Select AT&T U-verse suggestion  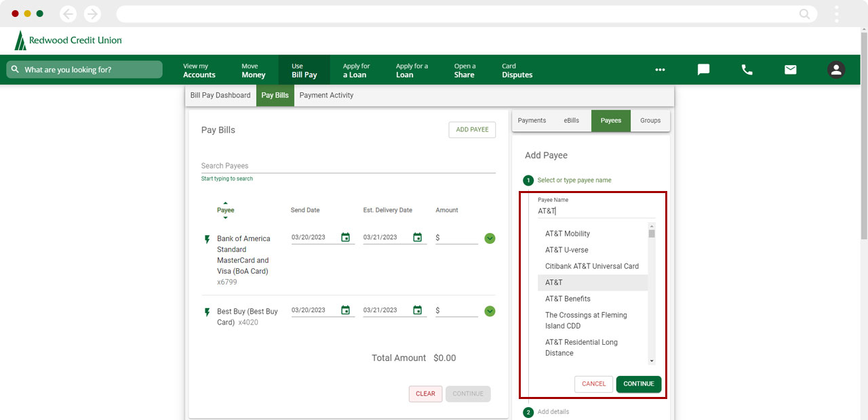pyautogui.click(x=593, y=250)
